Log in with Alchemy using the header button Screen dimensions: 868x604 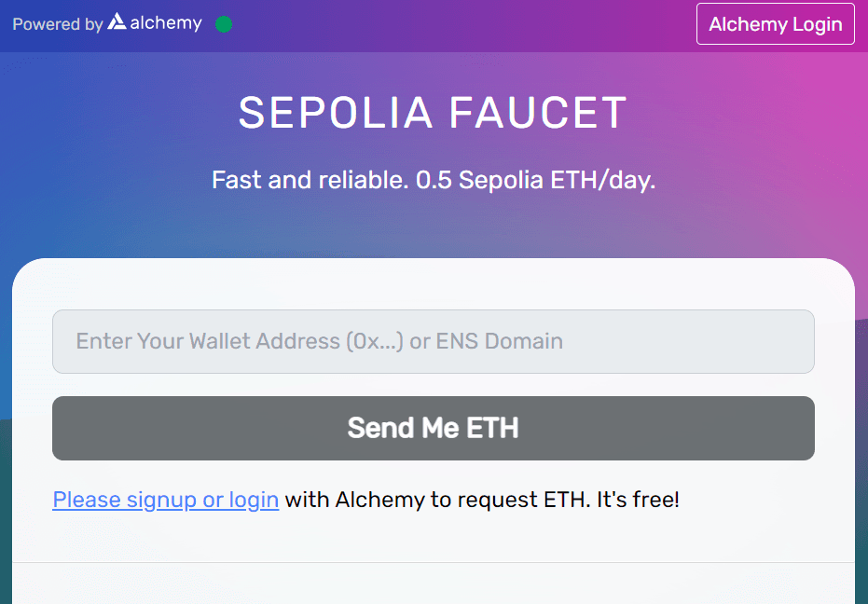tap(775, 23)
